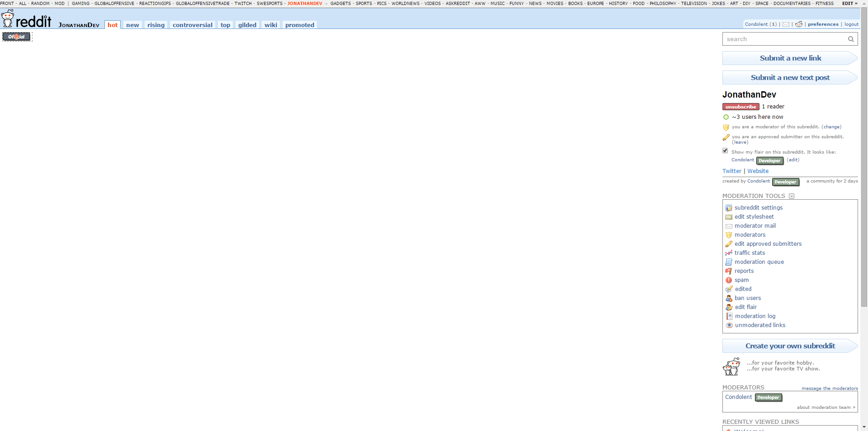The image size is (868, 431).
Task: Click the unmoderated links eye icon
Action: tap(729, 325)
